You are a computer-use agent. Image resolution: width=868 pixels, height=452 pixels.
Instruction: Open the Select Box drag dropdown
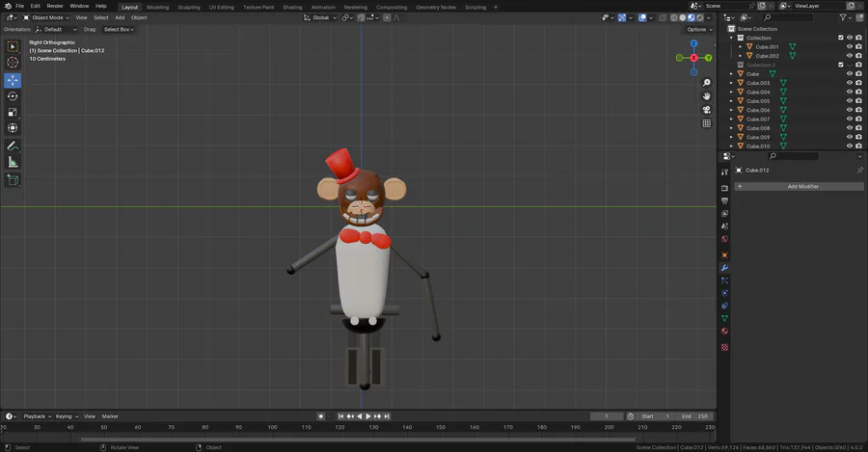click(119, 29)
